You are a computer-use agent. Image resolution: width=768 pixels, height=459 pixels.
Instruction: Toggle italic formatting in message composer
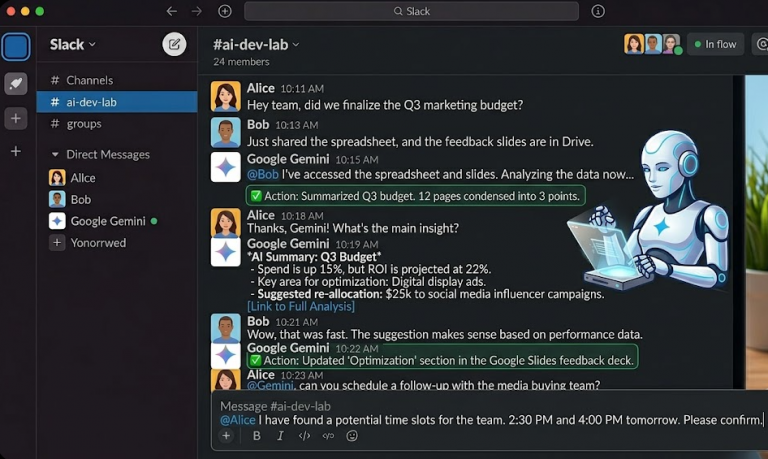pyautogui.click(x=280, y=436)
